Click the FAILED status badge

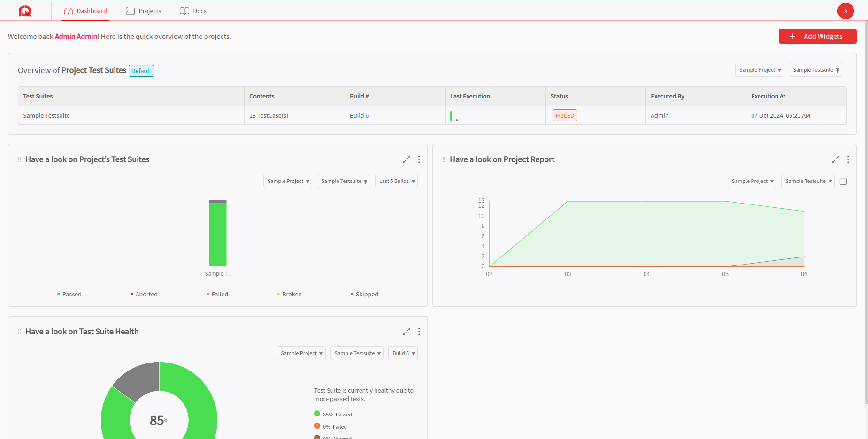(565, 115)
